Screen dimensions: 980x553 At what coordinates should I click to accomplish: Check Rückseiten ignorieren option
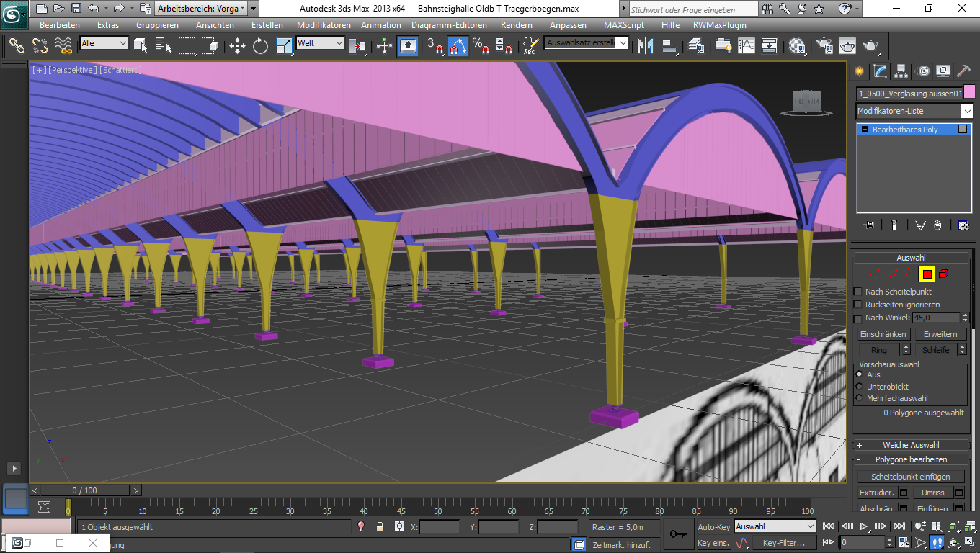pyautogui.click(x=857, y=305)
